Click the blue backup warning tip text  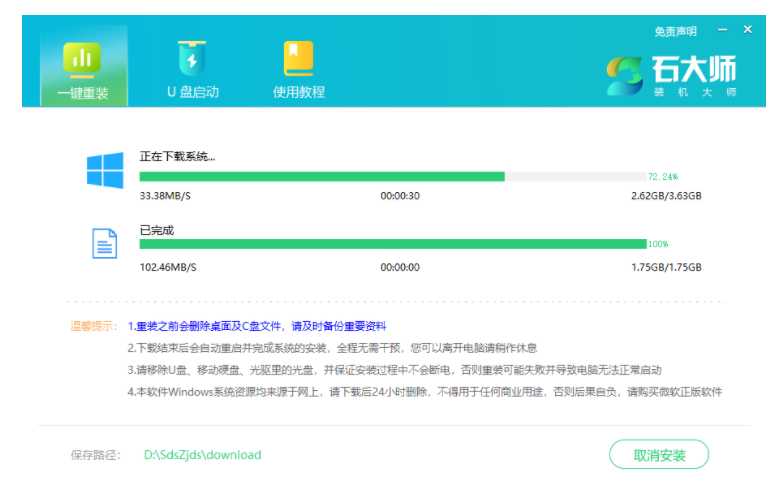click(256, 326)
